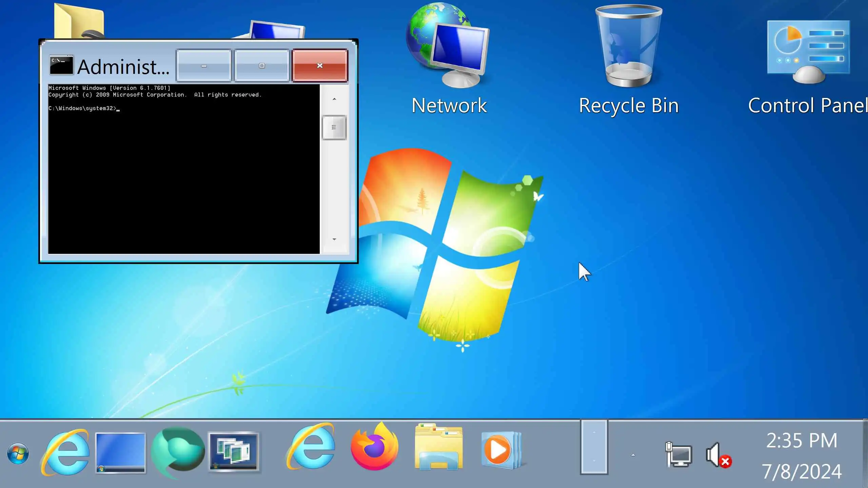Image resolution: width=868 pixels, height=488 pixels.
Task: Open the Start menu orb
Action: tap(18, 453)
